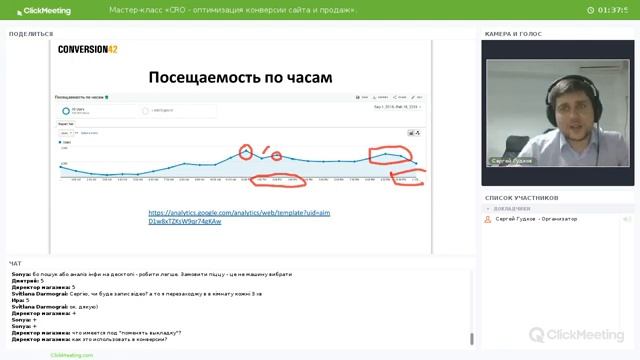
Task: Select participant 'Сергей Гудков - Организатор'
Action: 536,219
